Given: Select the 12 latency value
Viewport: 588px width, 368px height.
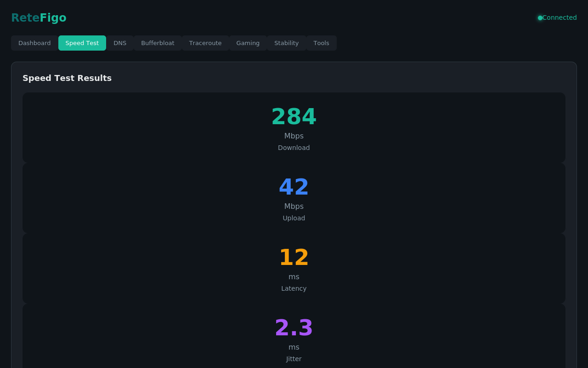Looking at the screenshot, I should (x=294, y=258).
